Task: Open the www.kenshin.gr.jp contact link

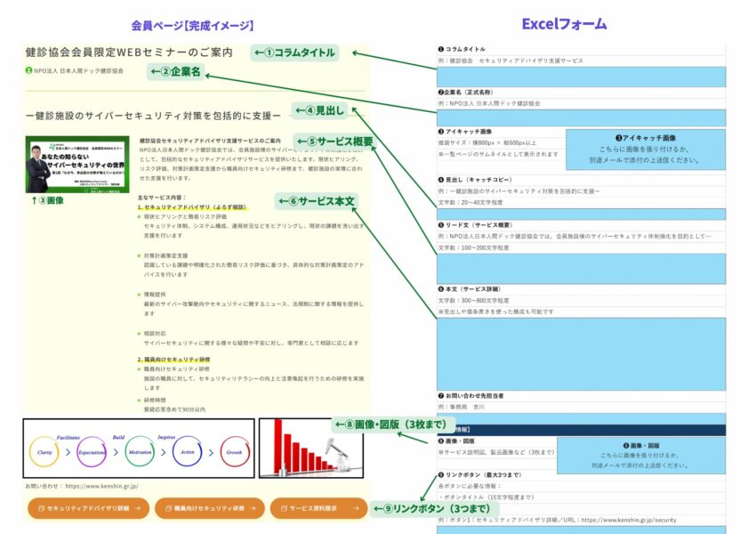Action: click(x=102, y=488)
